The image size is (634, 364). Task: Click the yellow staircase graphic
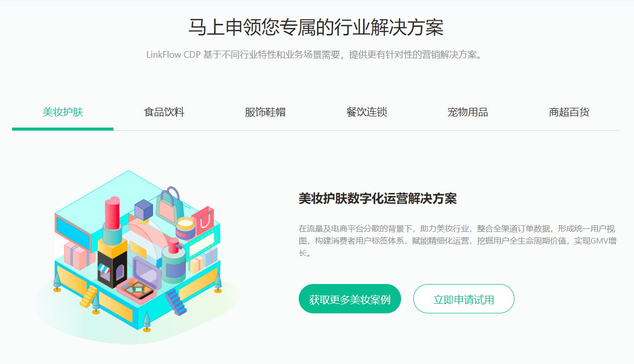89,297
